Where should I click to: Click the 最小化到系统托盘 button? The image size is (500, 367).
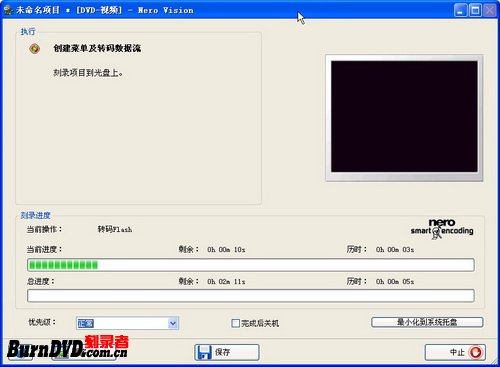(427, 322)
